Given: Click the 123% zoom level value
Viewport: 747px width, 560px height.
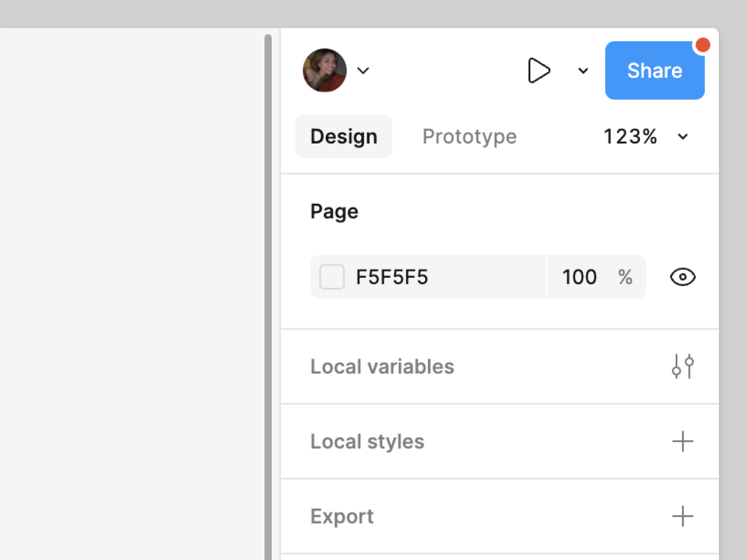Looking at the screenshot, I should click(630, 136).
